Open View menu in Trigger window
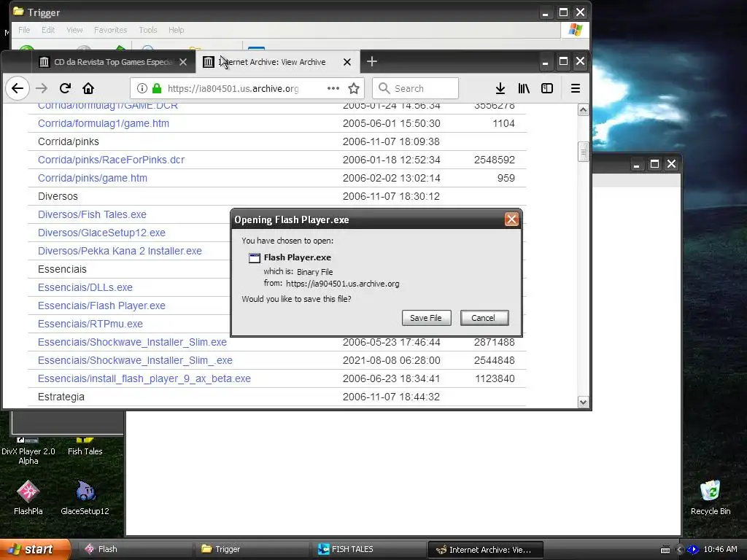 74,30
